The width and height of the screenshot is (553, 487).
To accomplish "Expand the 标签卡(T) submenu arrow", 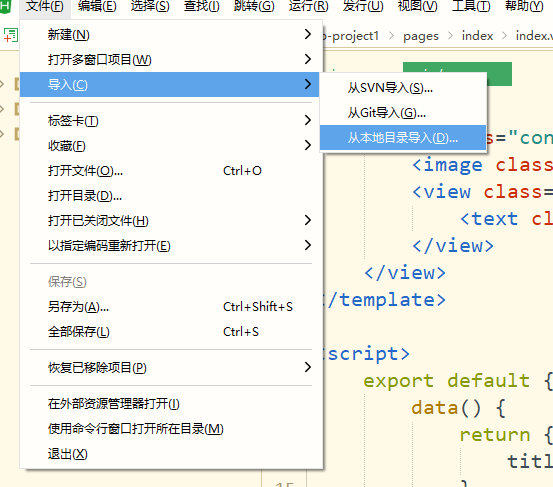I will (x=308, y=120).
